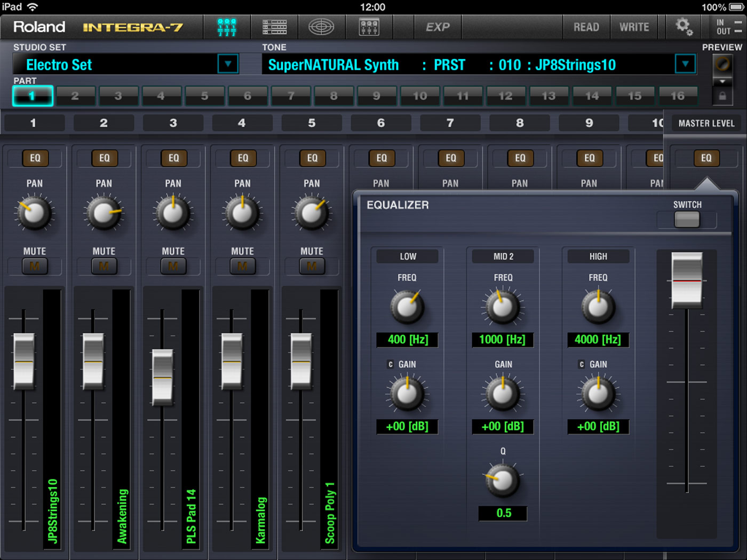Viewport: 747px width, 560px height.
Task: Tap the channel 7 header number
Action: coord(450,123)
